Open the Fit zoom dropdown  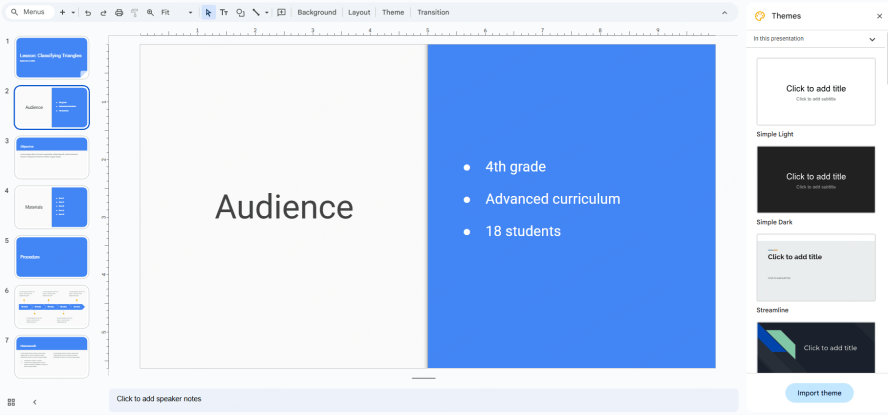pyautogui.click(x=176, y=13)
